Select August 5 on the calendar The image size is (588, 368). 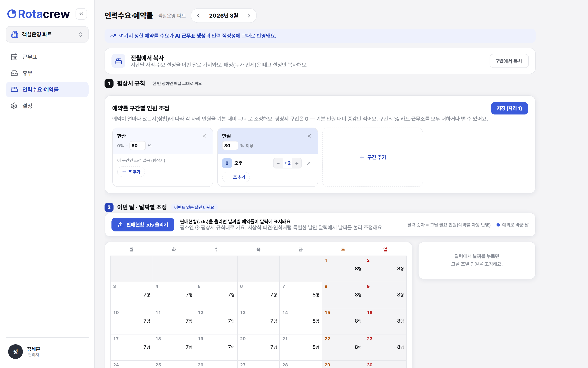pos(216,295)
